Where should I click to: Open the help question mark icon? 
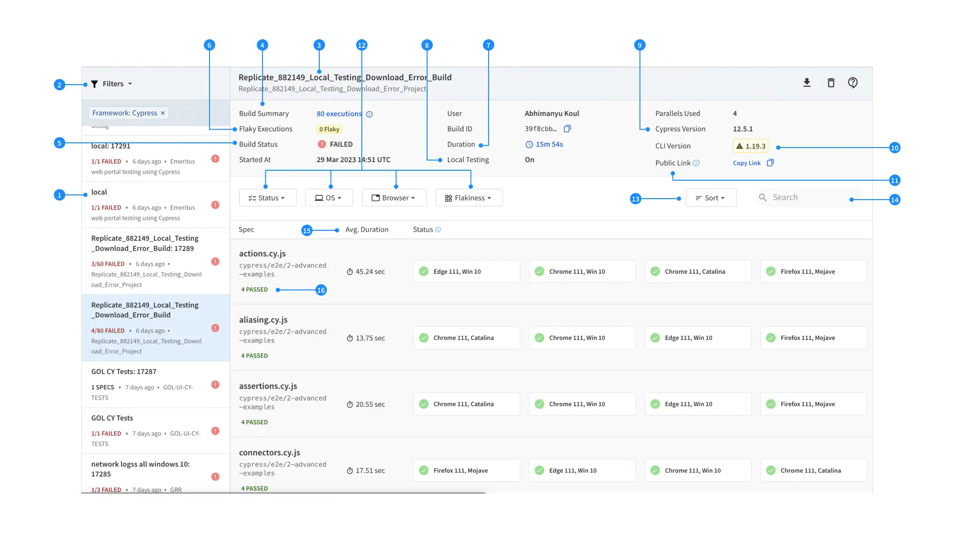click(x=852, y=83)
